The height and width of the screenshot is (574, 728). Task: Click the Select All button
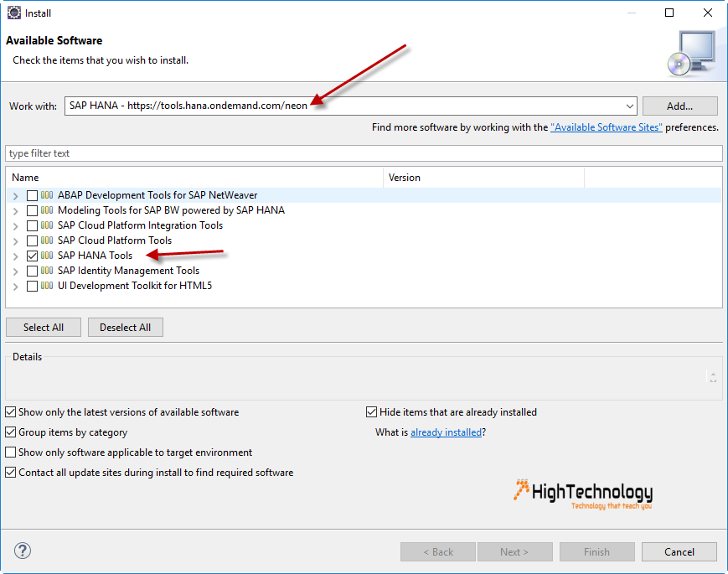pyautogui.click(x=44, y=328)
